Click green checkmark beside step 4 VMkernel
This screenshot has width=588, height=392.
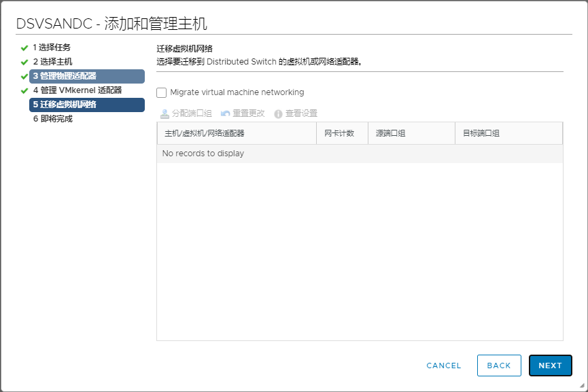click(x=24, y=90)
